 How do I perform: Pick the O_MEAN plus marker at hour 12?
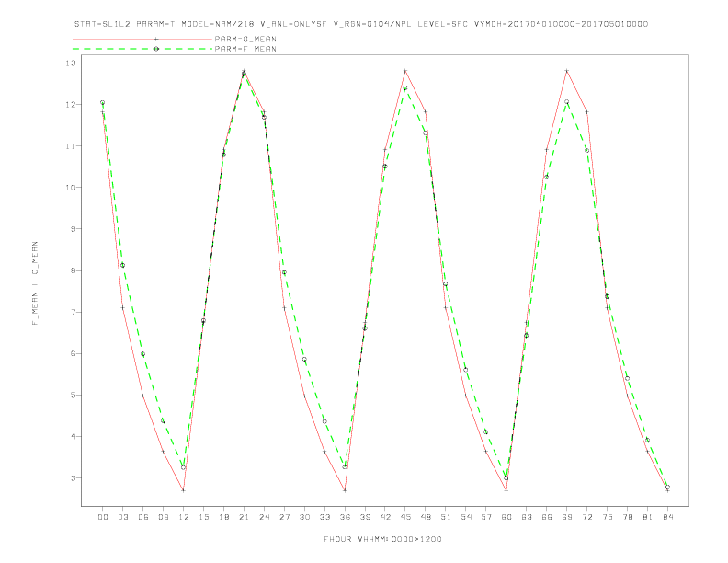point(184,490)
